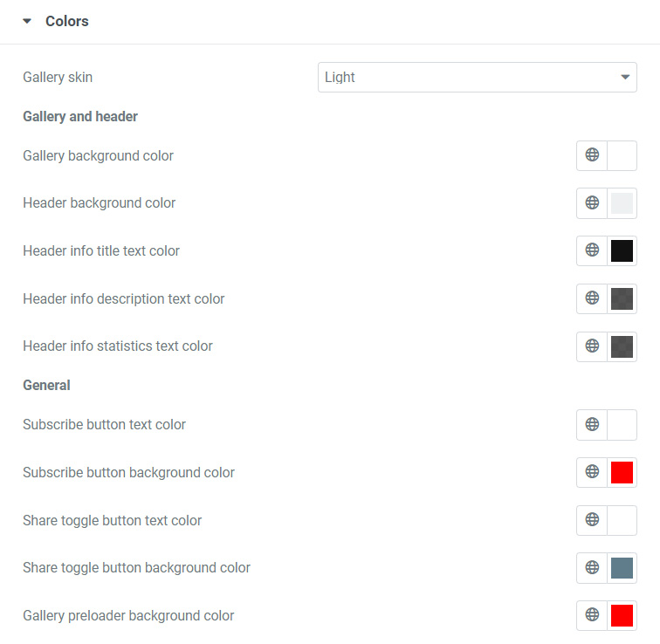Image resolution: width=660 pixels, height=644 pixels.
Task: Collapse the Colors section
Action: point(27,21)
